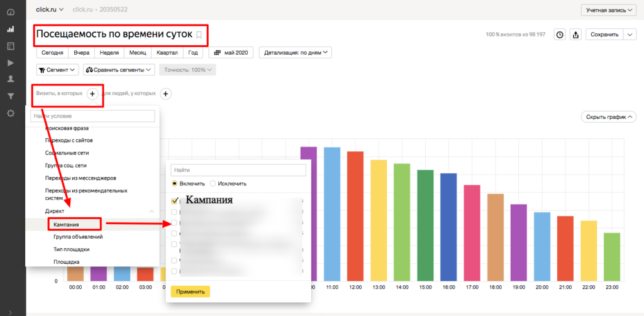The width and height of the screenshot is (644, 316).
Task: Open the dashboard gauge icon in the sidebar
Action: pos(10,12)
